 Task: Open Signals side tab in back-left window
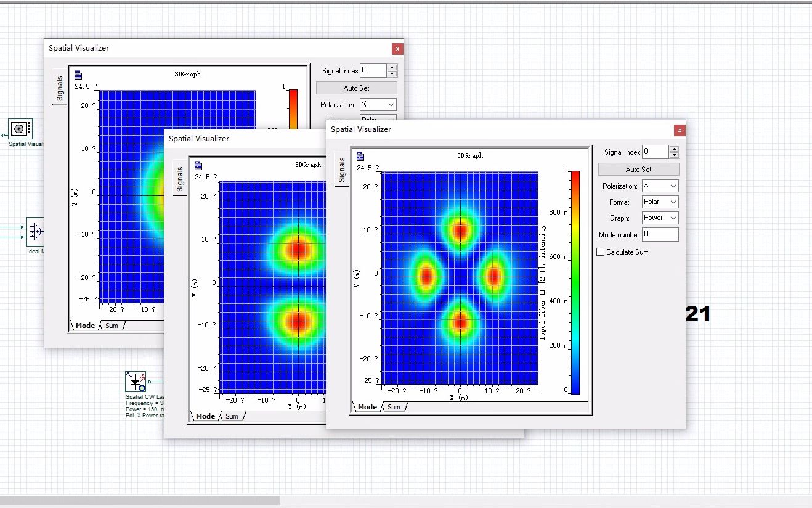(60, 88)
